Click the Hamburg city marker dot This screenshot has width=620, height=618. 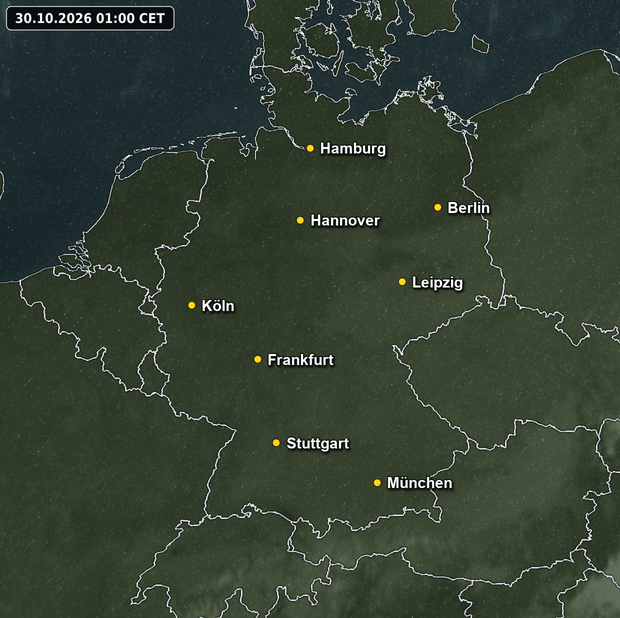[x=310, y=148]
